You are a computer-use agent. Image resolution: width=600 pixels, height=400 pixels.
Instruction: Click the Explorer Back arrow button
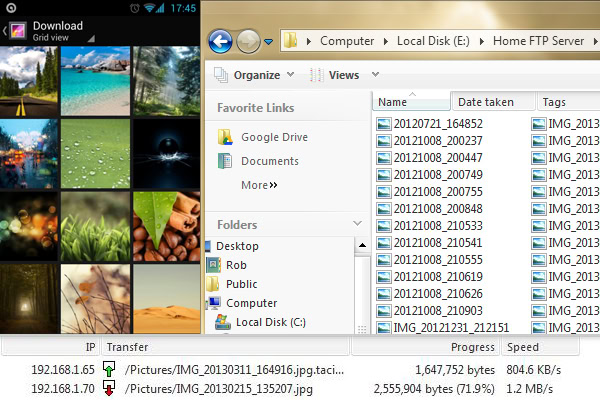click(x=220, y=41)
